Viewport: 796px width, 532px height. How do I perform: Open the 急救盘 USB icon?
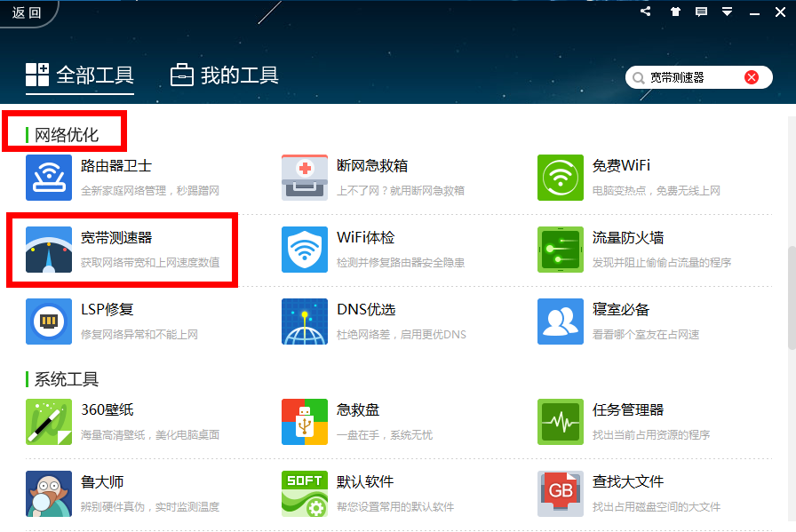(305, 422)
